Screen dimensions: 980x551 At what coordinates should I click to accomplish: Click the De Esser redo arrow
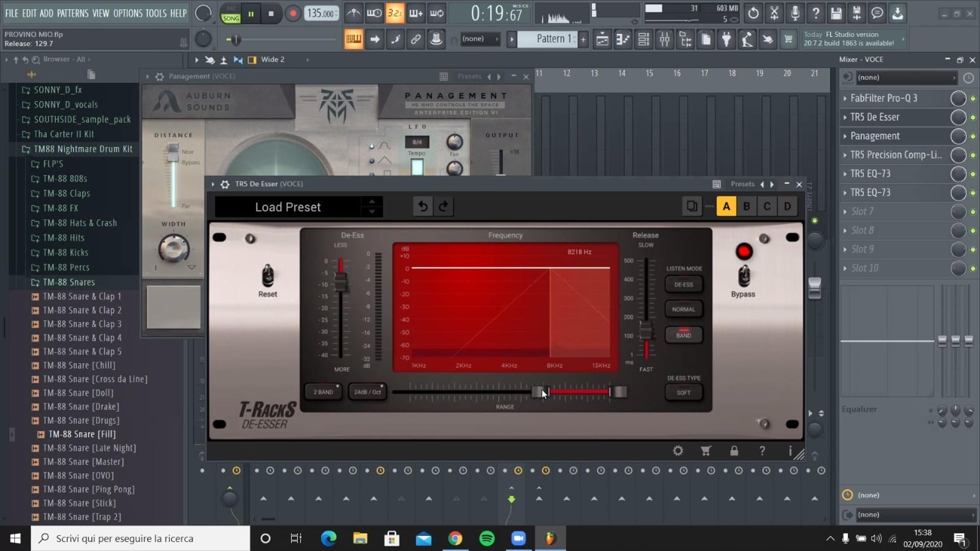443,206
